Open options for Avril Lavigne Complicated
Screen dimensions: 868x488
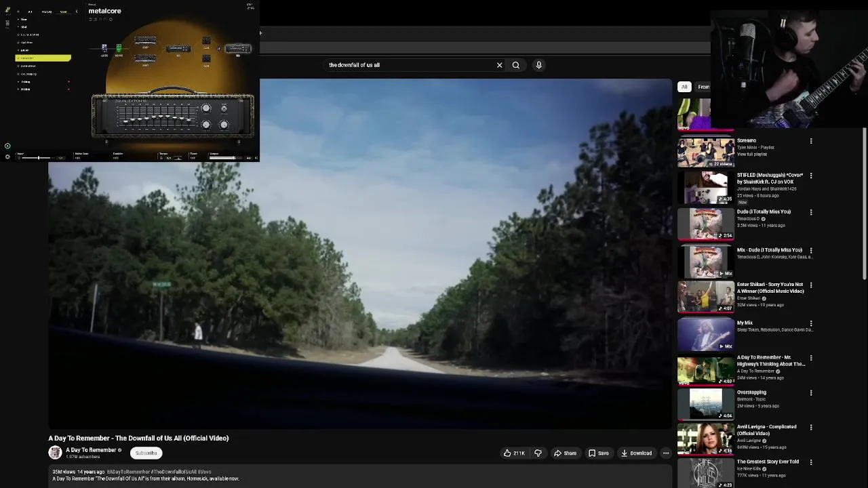(x=811, y=428)
